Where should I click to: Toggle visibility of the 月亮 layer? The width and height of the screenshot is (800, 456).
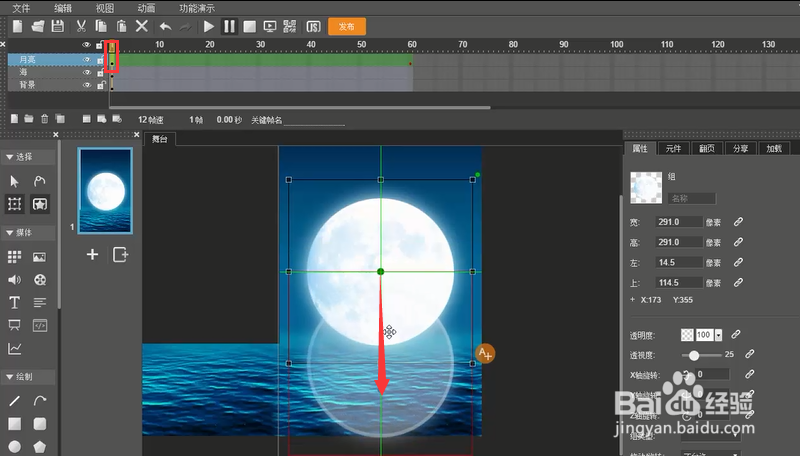coord(86,60)
